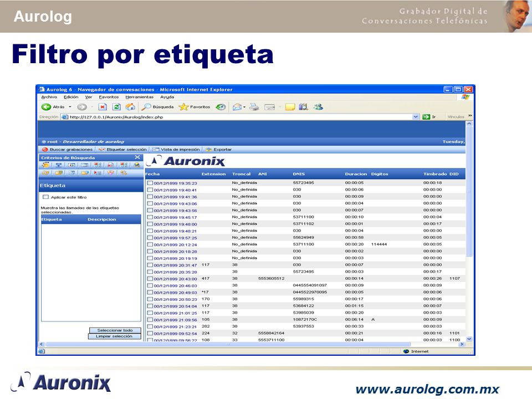532x399 pixels.
Task: Click the Seleccionar todo button
Action: (x=115, y=330)
